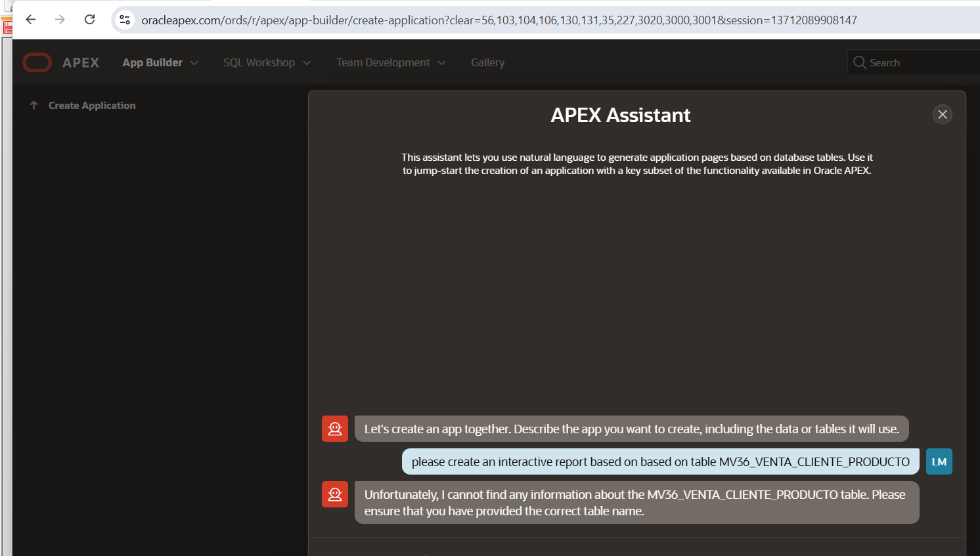This screenshot has width=980, height=556.
Task: Click the "Let's create an app together" message
Action: point(632,429)
